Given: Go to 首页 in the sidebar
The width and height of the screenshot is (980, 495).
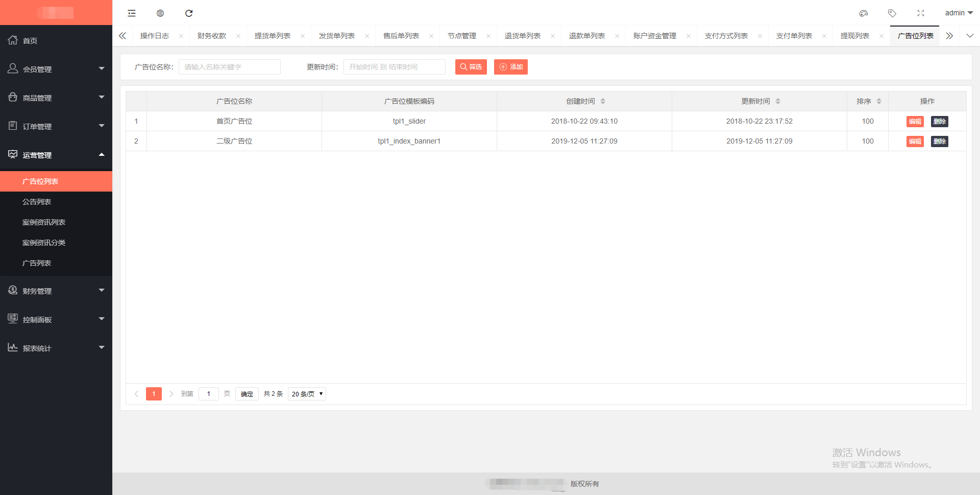Looking at the screenshot, I should click(x=56, y=40).
